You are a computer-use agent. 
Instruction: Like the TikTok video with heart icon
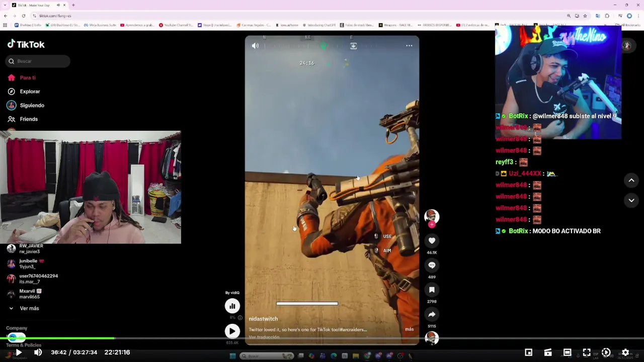point(432,241)
